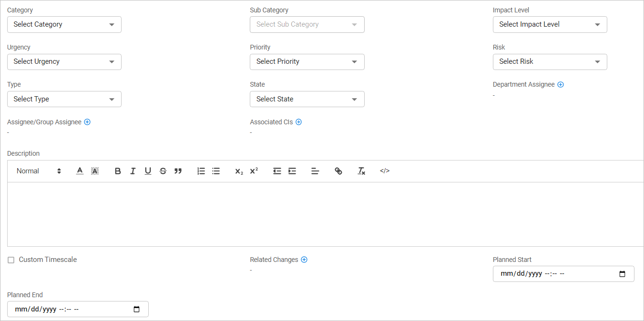Insert a blockquote in the description
This screenshot has height=321, width=644.
[x=178, y=171]
